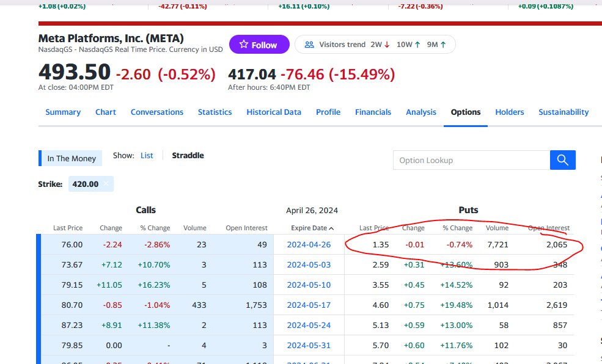
Task: Click the 2W visitors trend indicator
Action: coord(380,45)
